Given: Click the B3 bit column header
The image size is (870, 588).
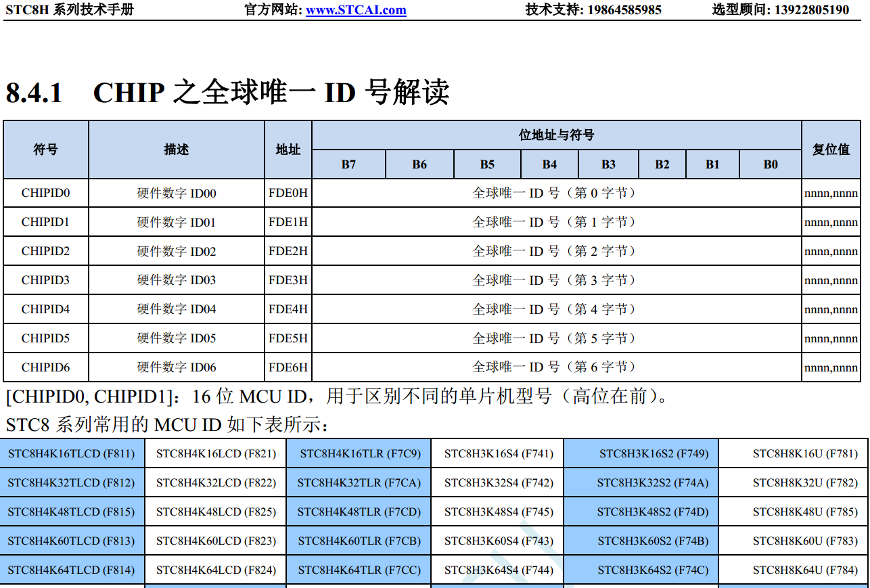Looking at the screenshot, I should [608, 164].
